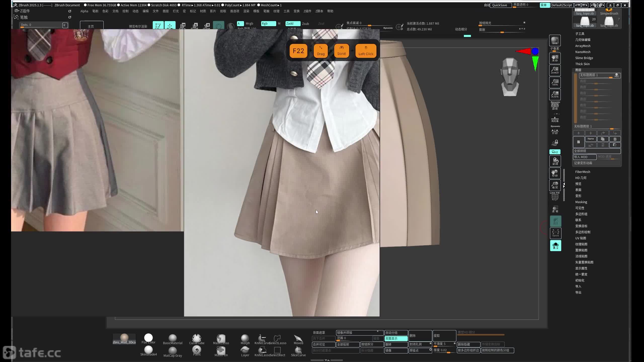Screen dimensions: 644x362
Task: Expand the 子工具 subtool palette
Action: point(580,34)
